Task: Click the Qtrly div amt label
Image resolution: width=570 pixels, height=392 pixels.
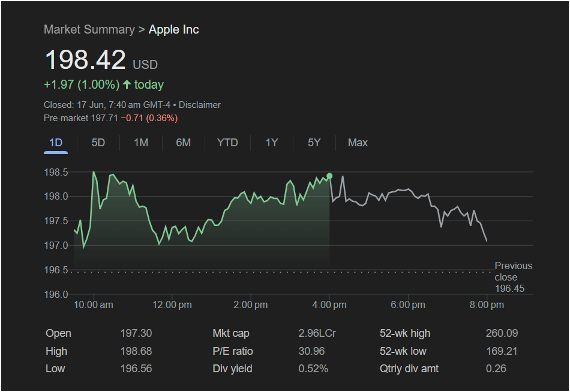Action: coord(409,369)
